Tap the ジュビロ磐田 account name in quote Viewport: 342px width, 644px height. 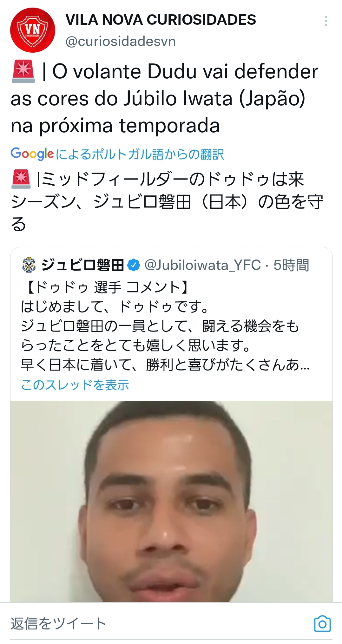82,265
